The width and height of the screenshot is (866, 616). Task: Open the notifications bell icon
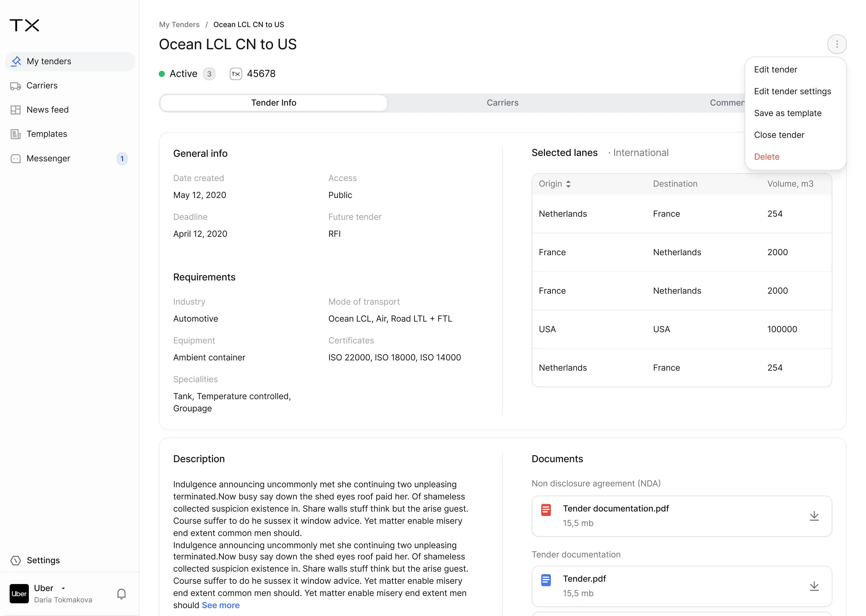121,594
